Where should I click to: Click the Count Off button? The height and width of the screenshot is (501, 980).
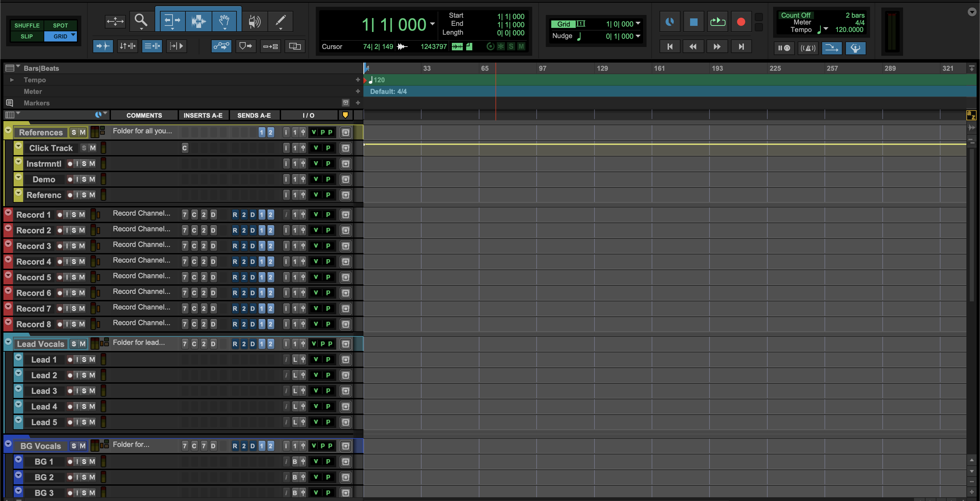coord(796,15)
